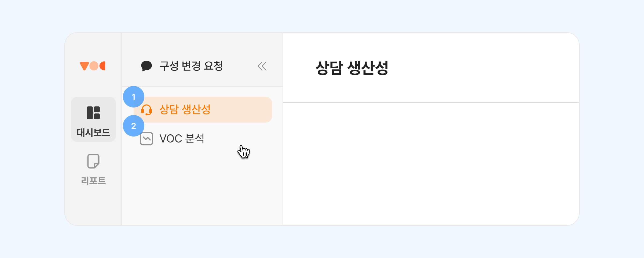
Task: Click the blue badge numbered 2
Action: (x=134, y=126)
